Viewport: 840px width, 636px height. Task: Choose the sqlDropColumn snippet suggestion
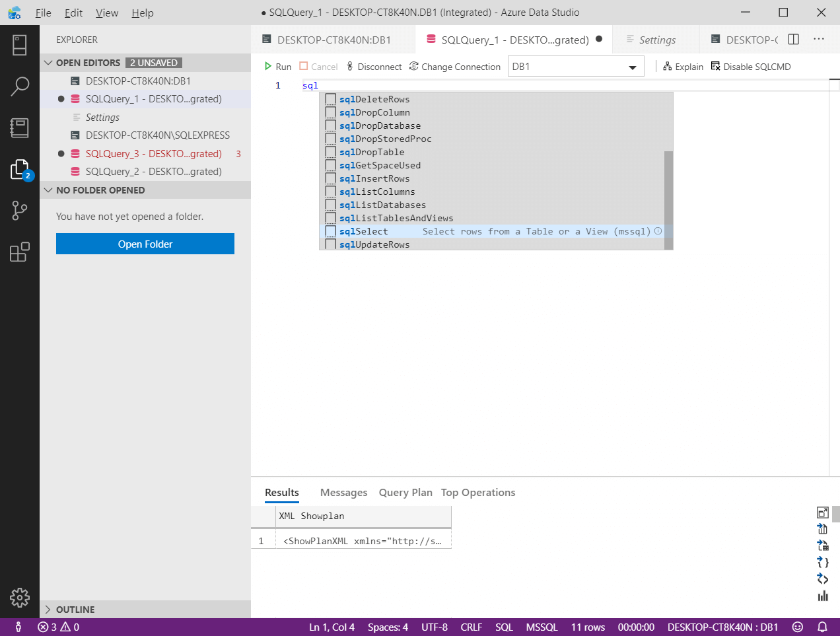click(492, 112)
